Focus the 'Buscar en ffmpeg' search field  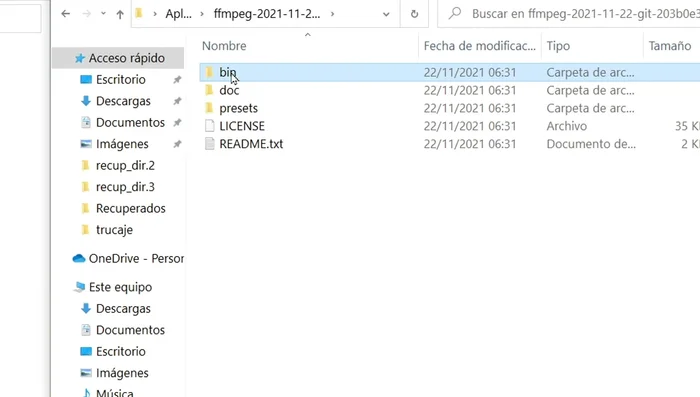tap(569, 14)
